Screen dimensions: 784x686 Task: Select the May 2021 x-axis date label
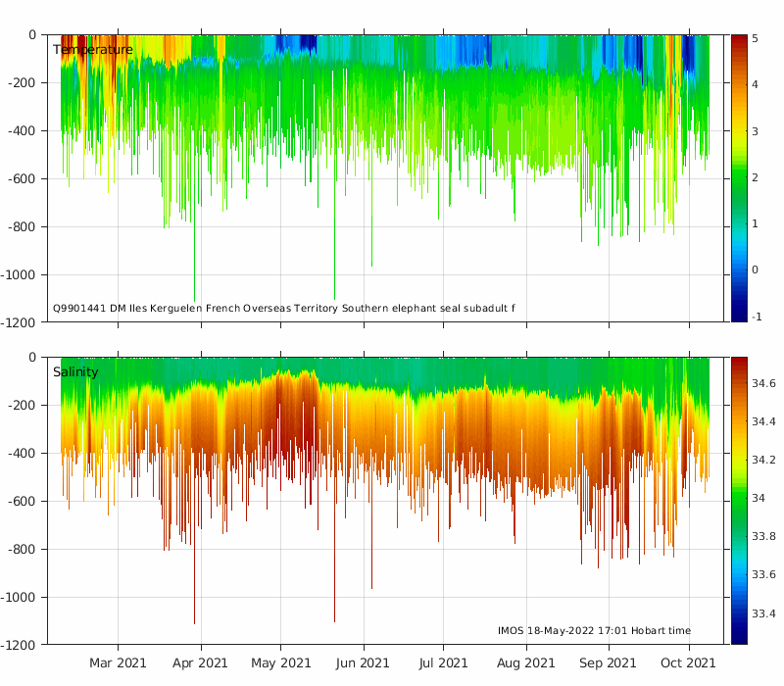tap(281, 663)
